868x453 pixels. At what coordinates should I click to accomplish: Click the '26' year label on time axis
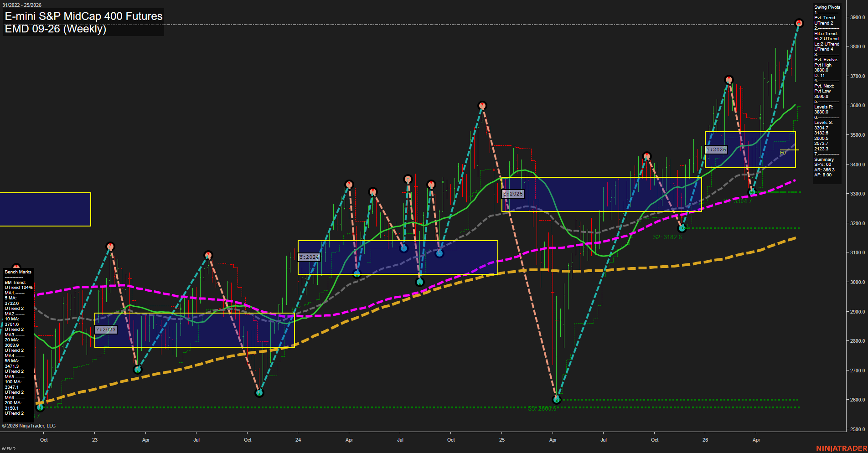pos(705,440)
